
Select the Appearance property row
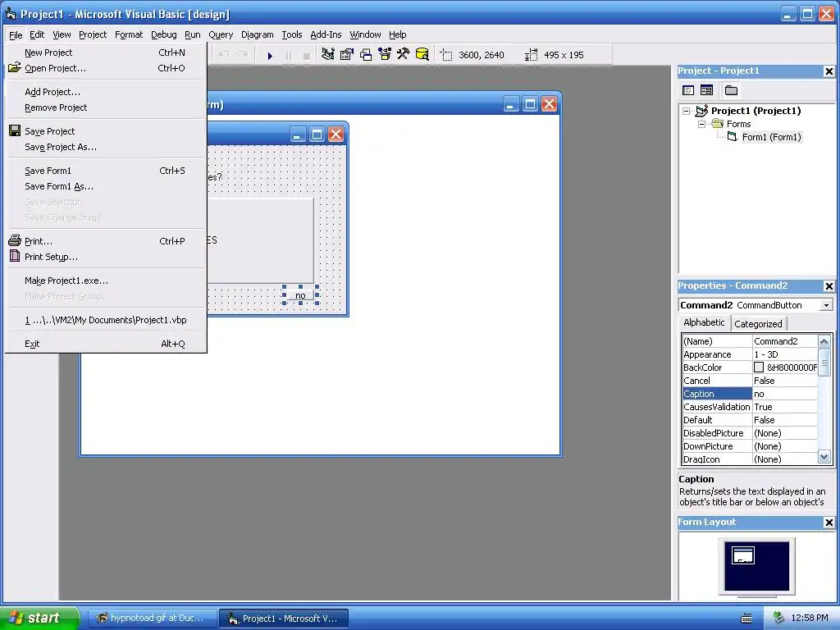coord(750,354)
